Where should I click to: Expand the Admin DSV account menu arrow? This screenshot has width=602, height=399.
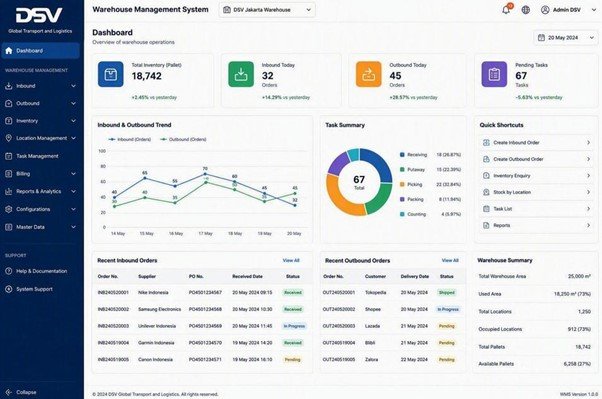pos(594,10)
